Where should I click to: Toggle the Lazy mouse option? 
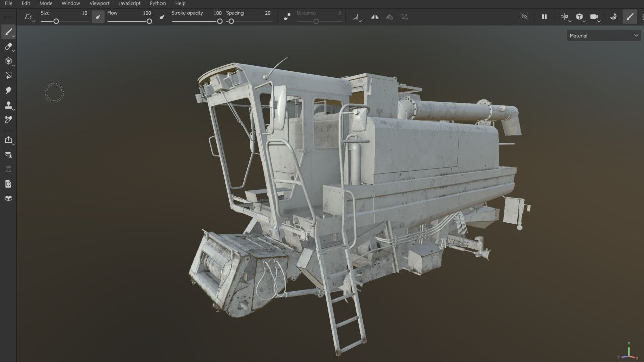coord(287,17)
